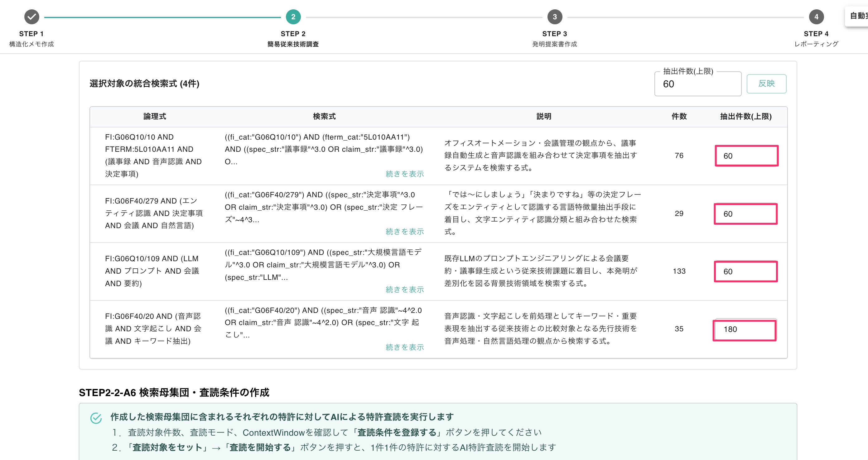Select the logic formula FI:G06F40/279 AND エンティティ認識

154,213
